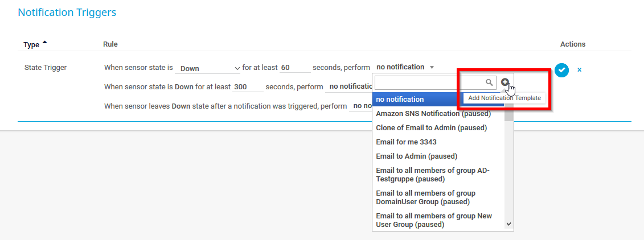The image size is (644, 240).
Task: Cancel trigger with the x icon
Action: (x=579, y=70)
